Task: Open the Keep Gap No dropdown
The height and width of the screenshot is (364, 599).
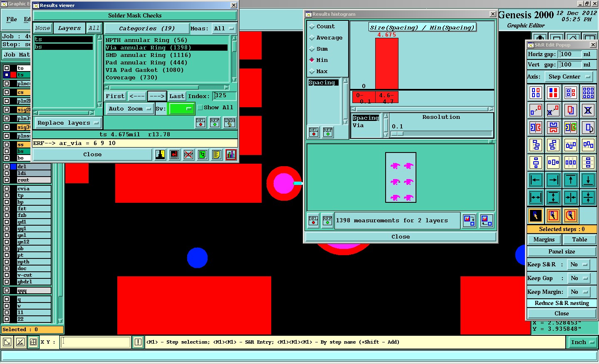Action: coord(578,278)
